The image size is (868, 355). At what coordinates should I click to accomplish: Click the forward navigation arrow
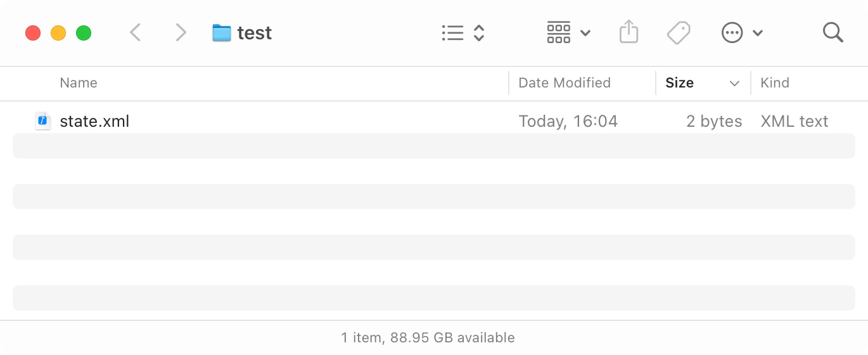coord(181,32)
